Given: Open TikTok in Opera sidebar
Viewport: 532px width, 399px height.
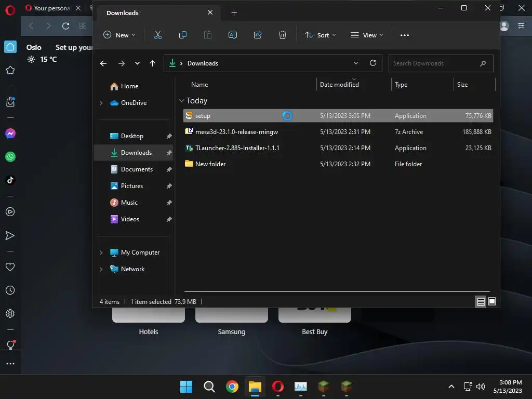Looking at the screenshot, I should (x=10, y=180).
